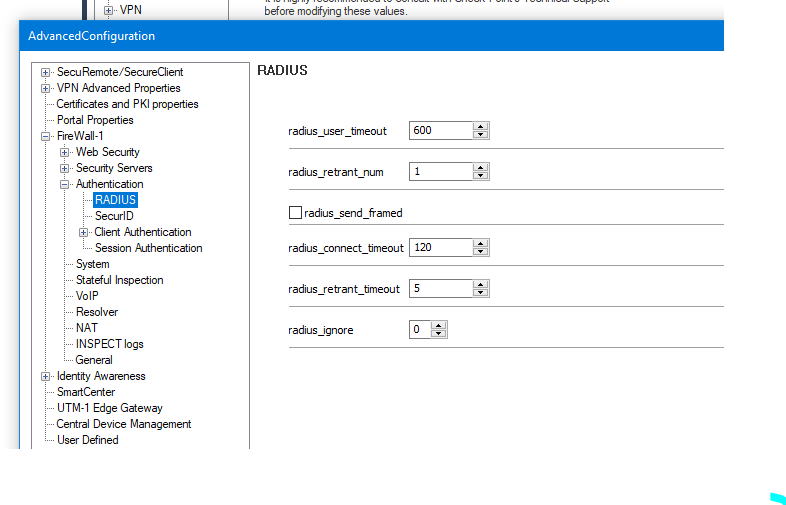Collapse the Authentication tree node
The height and width of the screenshot is (505, 786).
pyautogui.click(x=65, y=184)
